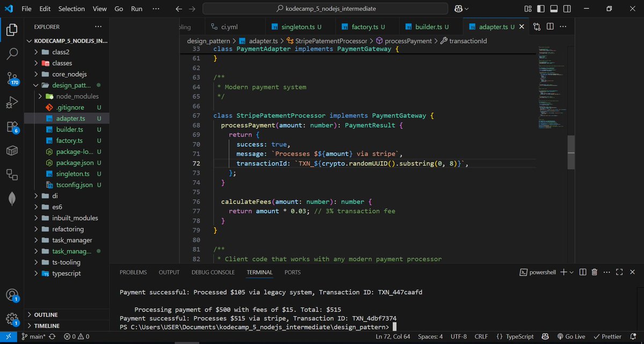
Task: Open the Manage gear icon
Action: tap(12, 318)
